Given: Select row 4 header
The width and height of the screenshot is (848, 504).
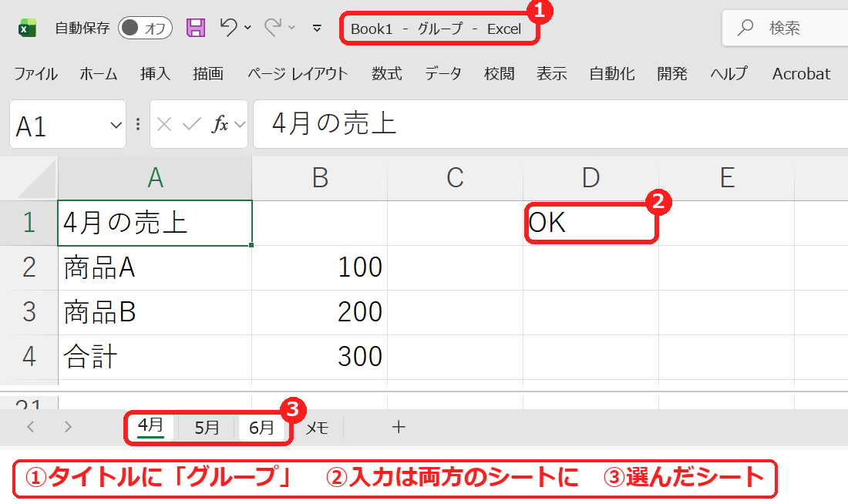Looking at the screenshot, I should coord(29,357).
